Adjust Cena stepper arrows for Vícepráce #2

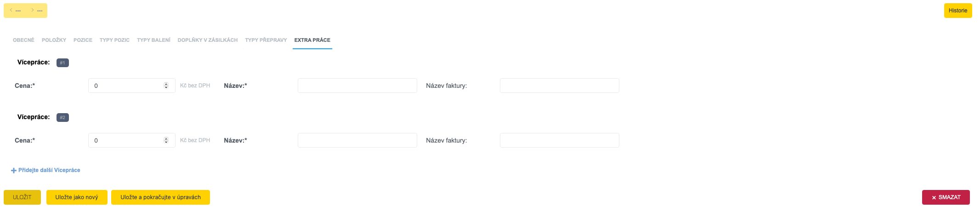point(166,140)
